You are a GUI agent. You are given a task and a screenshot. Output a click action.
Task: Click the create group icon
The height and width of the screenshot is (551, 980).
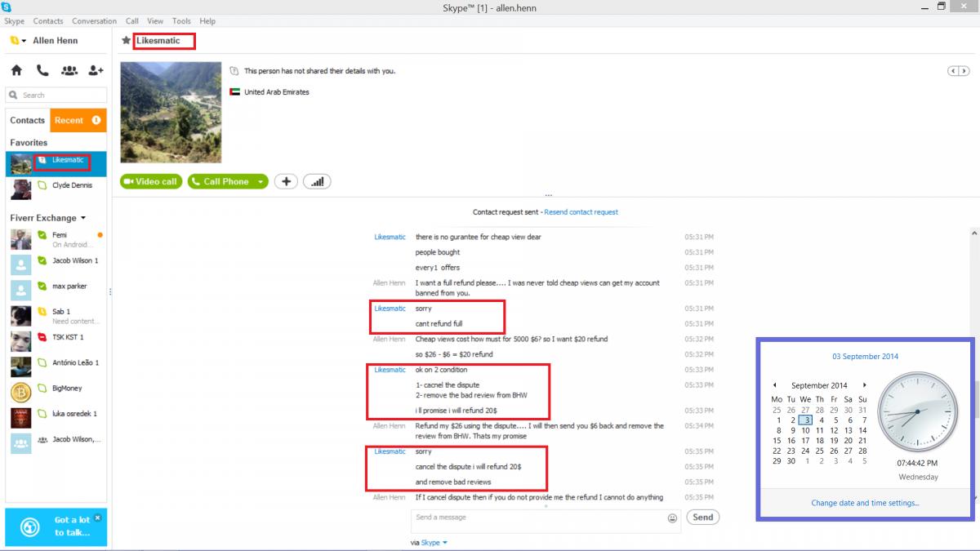(x=69, y=71)
